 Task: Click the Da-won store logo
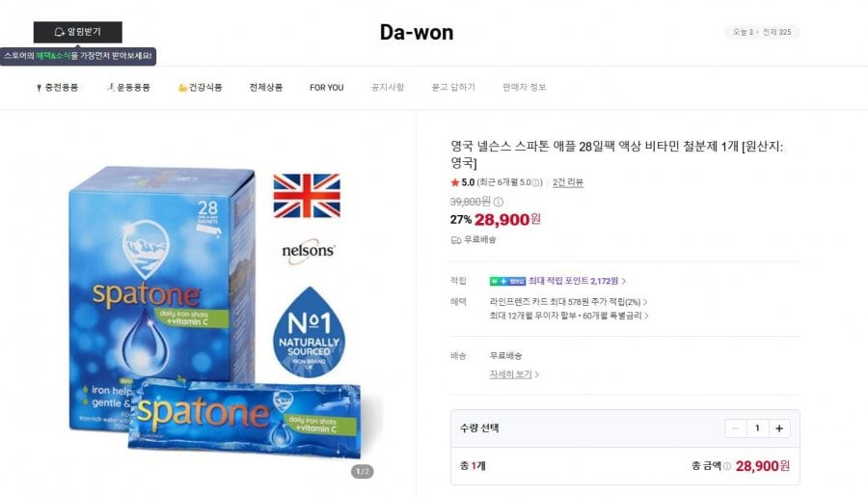pos(417,32)
